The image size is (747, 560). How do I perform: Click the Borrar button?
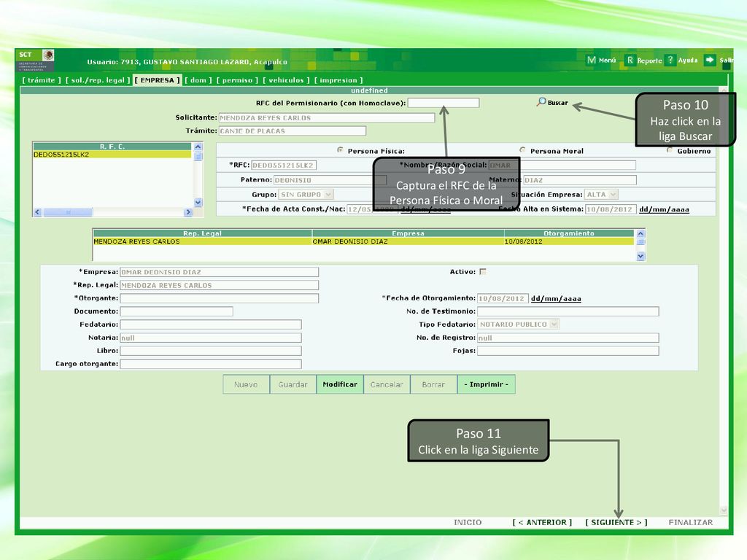pos(433,384)
